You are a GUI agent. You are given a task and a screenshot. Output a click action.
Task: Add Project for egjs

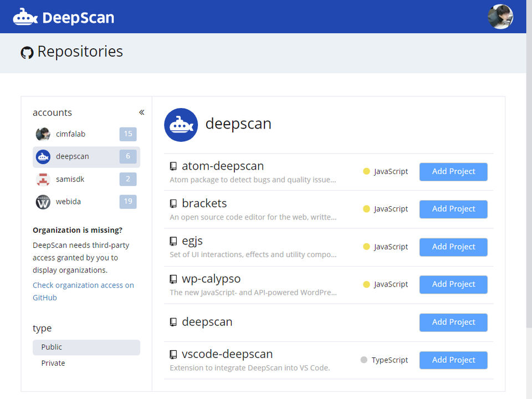click(453, 247)
